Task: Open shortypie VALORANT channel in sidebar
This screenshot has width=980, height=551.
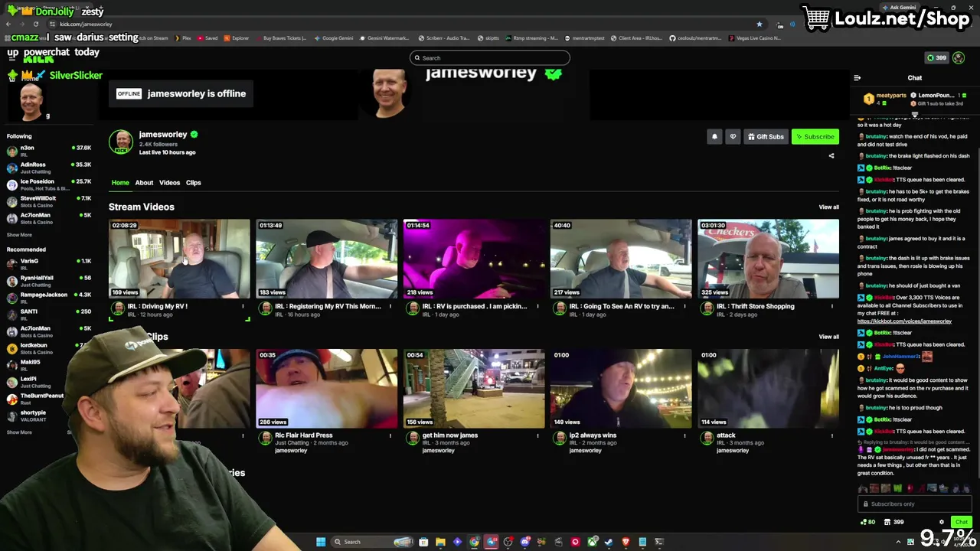Action: (49, 416)
